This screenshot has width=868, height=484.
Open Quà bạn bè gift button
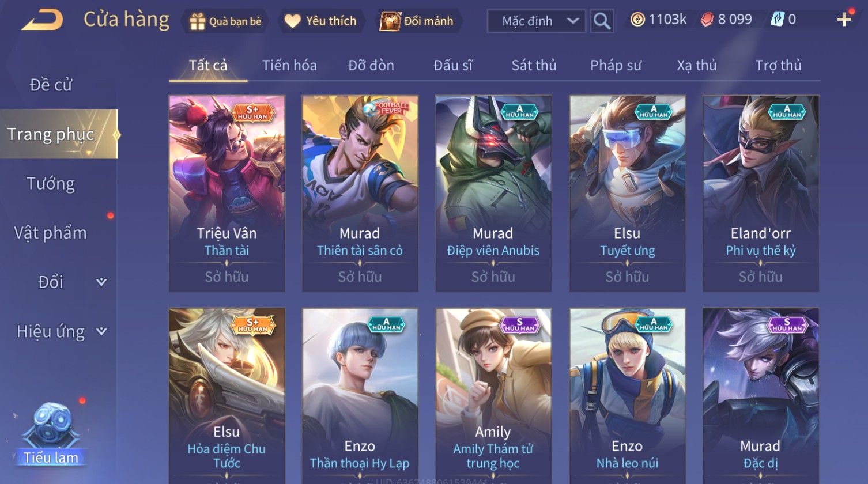226,21
